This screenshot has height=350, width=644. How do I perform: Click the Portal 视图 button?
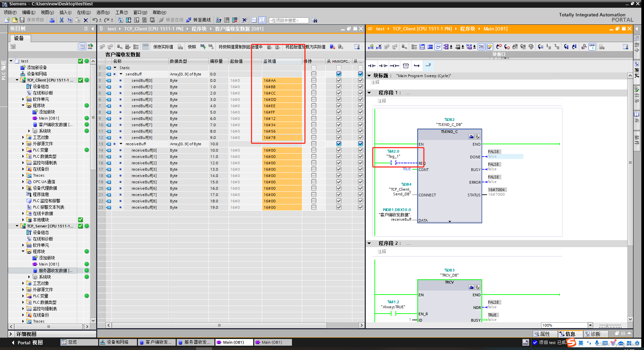pyautogui.click(x=27, y=343)
